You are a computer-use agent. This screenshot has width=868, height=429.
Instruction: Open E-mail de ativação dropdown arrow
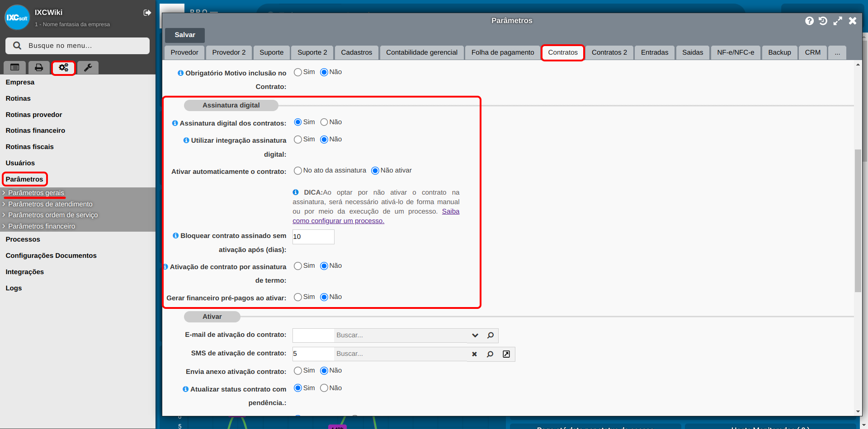(x=475, y=335)
